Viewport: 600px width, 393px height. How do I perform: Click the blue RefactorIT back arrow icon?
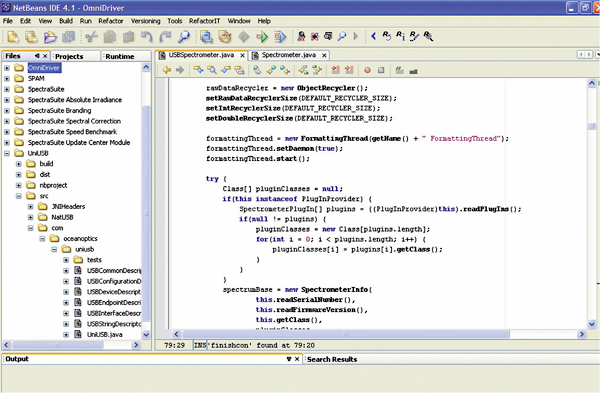(x=374, y=36)
